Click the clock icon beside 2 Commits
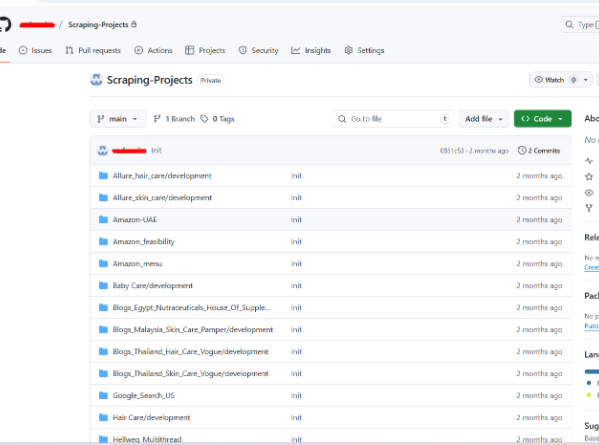This screenshot has width=599, height=445. tap(521, 150)
